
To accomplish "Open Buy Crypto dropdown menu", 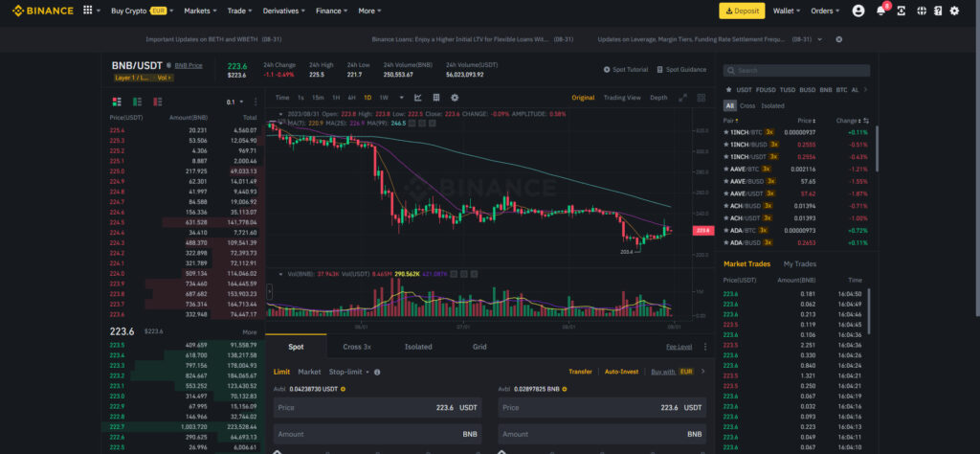I will coord(142,11).
